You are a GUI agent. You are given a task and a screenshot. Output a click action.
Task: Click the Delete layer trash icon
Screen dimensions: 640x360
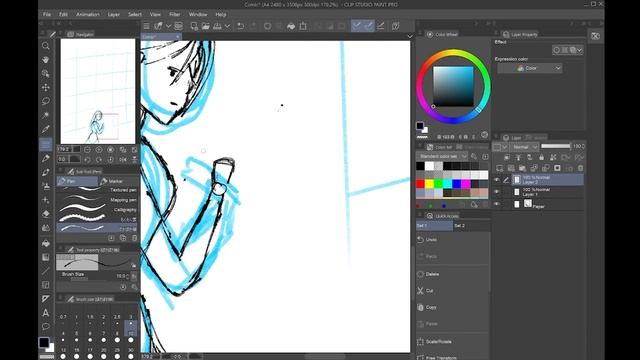point(580,168)
